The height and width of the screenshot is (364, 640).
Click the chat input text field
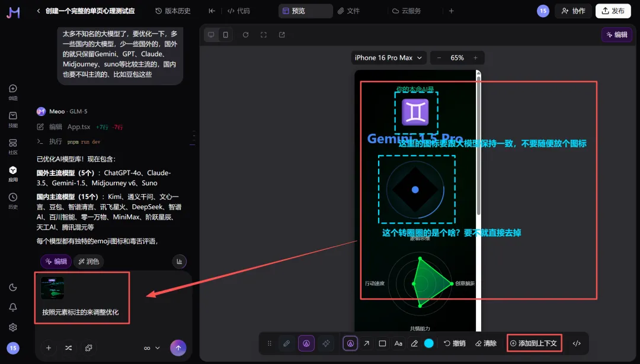tap(113, 313)
